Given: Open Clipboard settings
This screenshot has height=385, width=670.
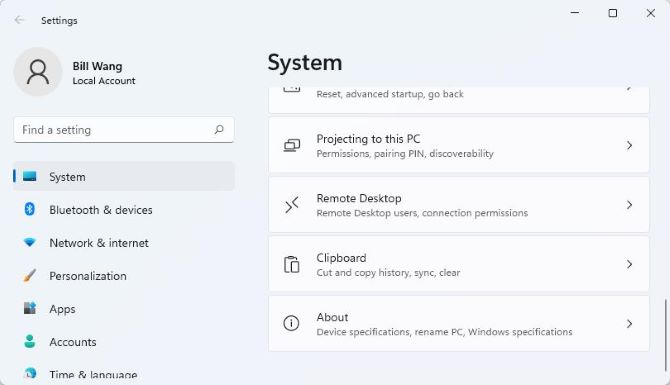Looking at the screenshot, I should (x=459, y=264).
